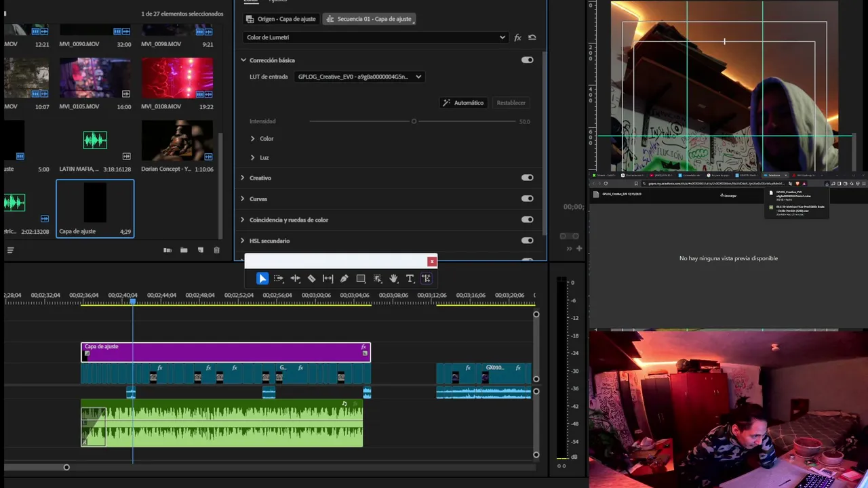The width and height of the screenshot is (868, 488).
Task: Create a new bin in project panel
Action: click(184, 250)
